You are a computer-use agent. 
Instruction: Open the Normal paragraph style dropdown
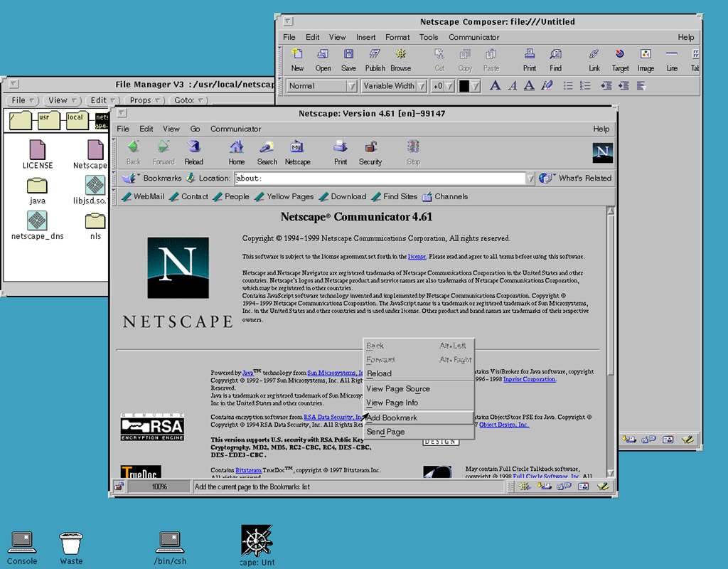click(321, 86)
